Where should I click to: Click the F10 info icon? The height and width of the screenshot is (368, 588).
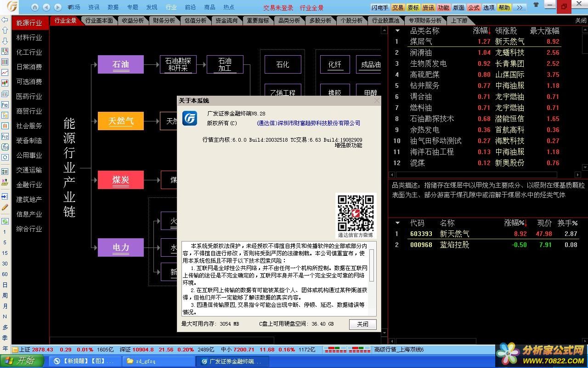tap(5, 105)
